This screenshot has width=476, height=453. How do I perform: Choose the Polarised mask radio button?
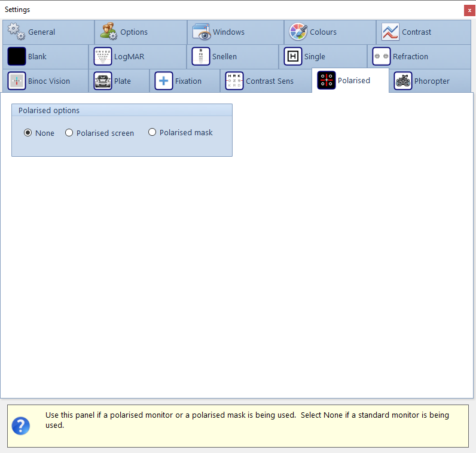click(x=152, y=132)
